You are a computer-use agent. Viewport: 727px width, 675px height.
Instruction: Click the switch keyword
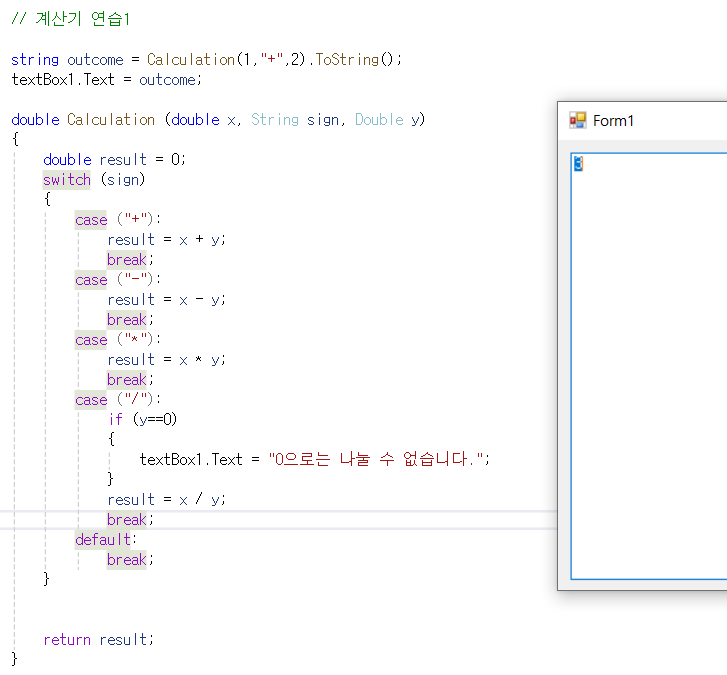pos(67,179)
